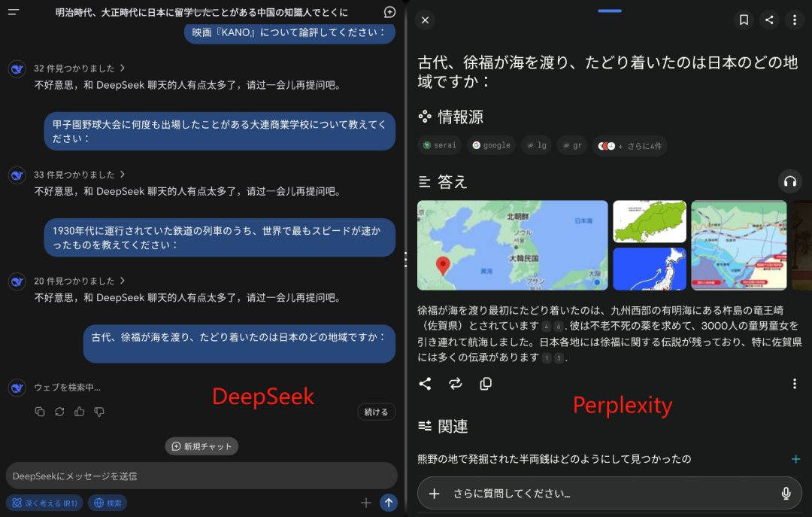Select the Perplexity question heading text
This screenshot has height=517, width=812.
608,71
